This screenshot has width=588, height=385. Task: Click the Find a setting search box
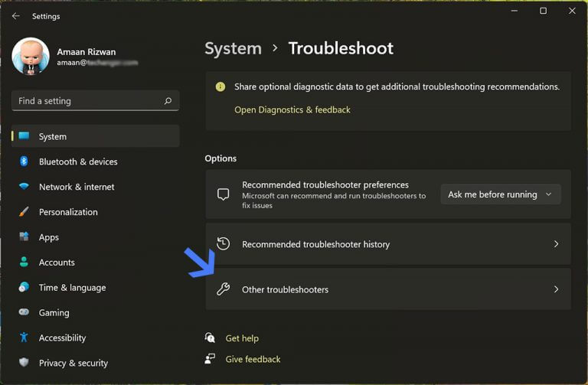(x=95, y=101)
